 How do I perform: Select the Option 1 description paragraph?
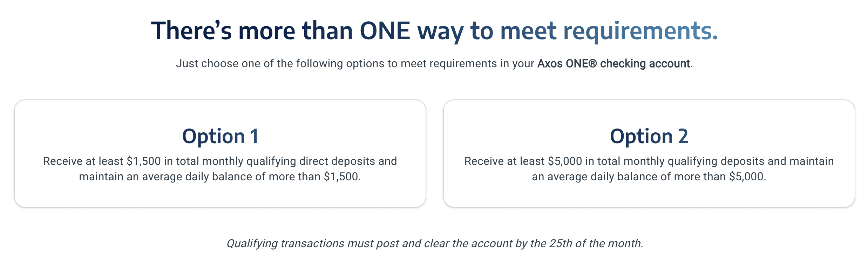tap(220, 169)
